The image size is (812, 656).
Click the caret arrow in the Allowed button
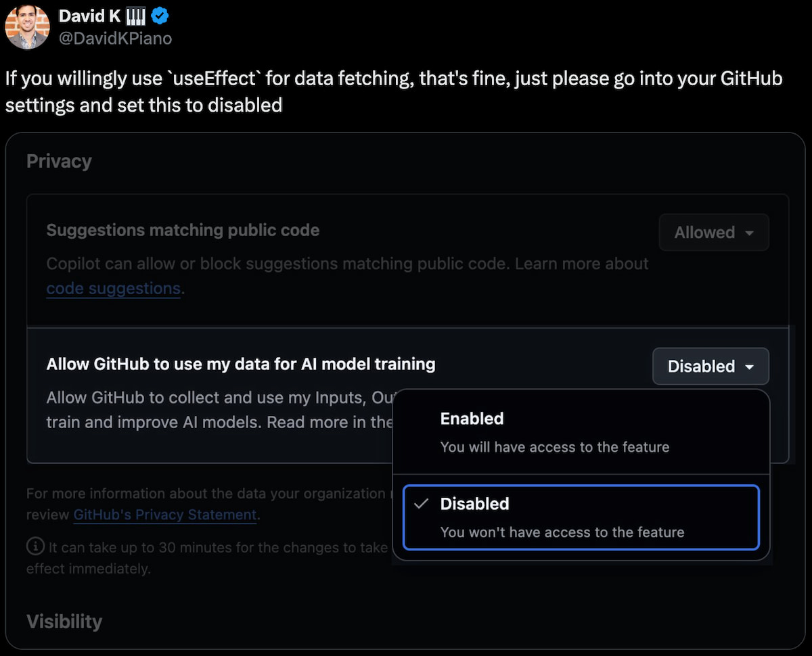coord(749,233)
